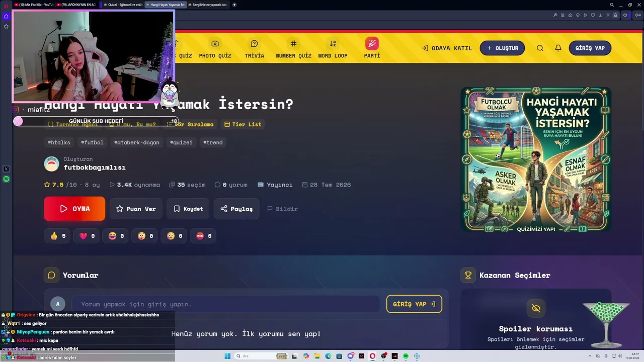Open the Trivia question mark icon
This screenshot has width=644, height=362.
[254, 44]
